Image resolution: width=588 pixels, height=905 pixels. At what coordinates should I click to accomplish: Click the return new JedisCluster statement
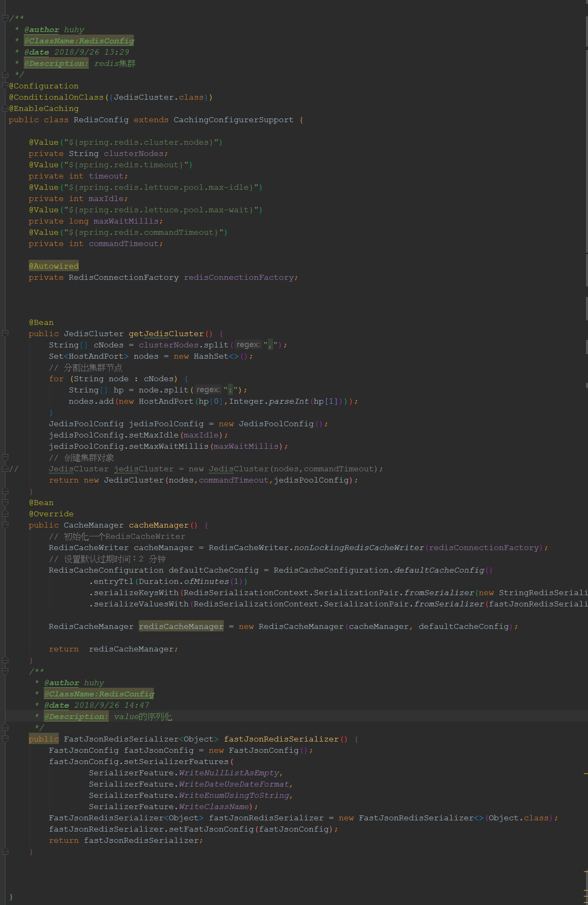[203, 480]
